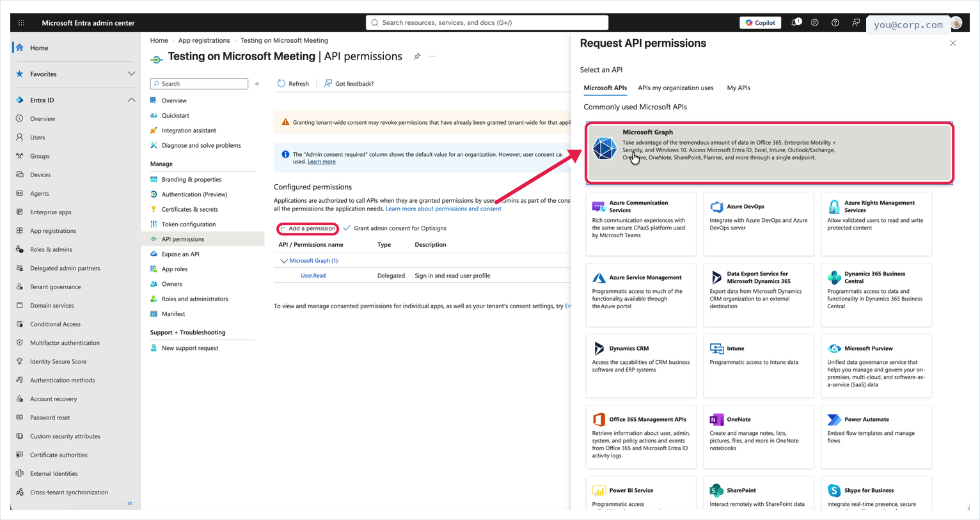Open the User.Read permission link

tap(313, 276)
